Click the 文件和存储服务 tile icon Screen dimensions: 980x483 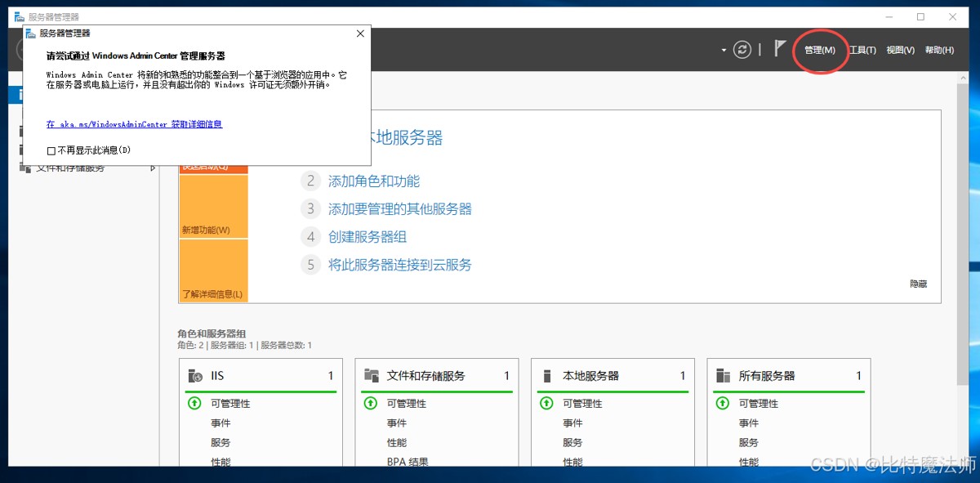click(372, 376)
